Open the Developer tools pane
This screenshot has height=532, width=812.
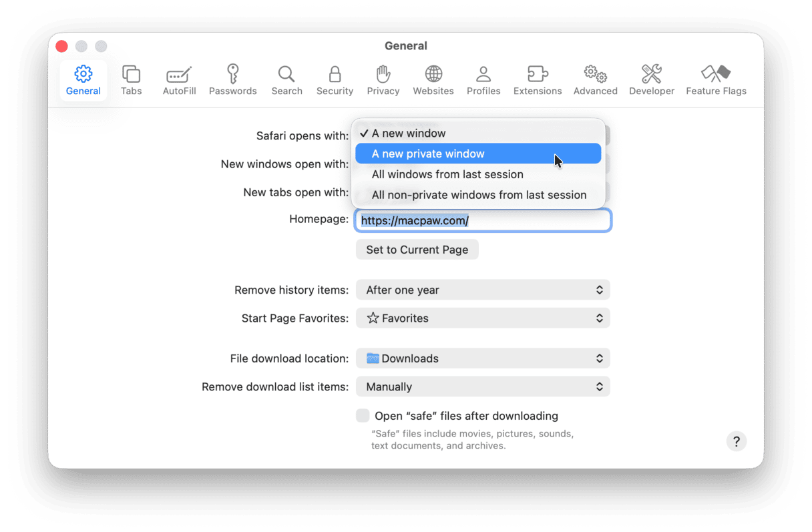tap(651, 80)
